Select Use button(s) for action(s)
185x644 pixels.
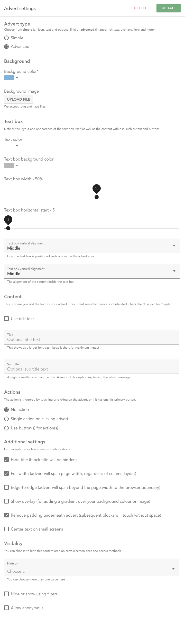[x=7, y=428]
